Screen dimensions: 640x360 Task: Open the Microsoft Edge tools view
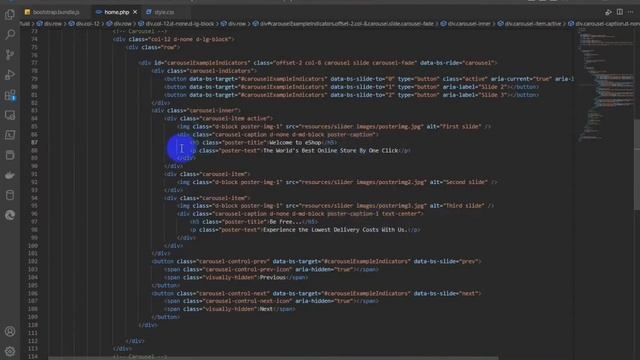[x=10, y=215]
